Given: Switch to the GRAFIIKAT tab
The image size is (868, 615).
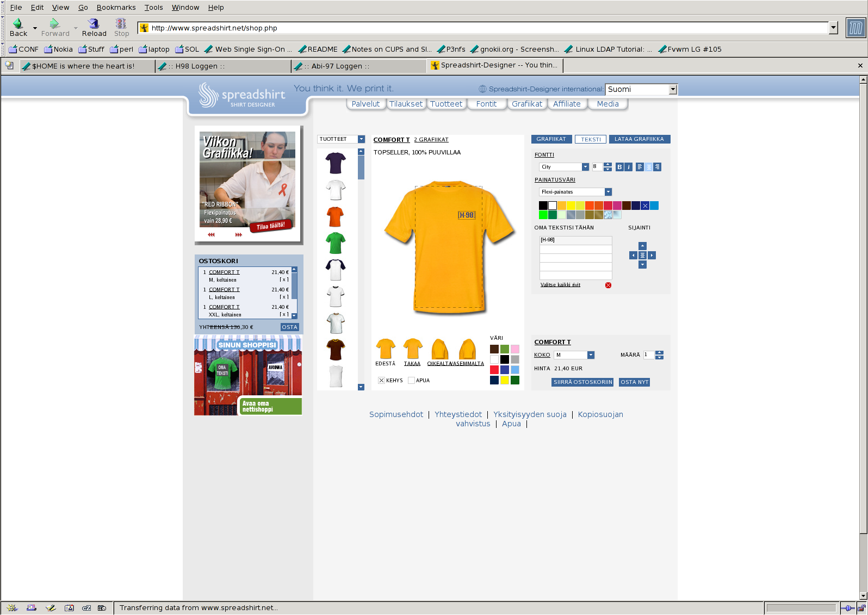Looking at the screenshot, I should (x=551, y=139).
